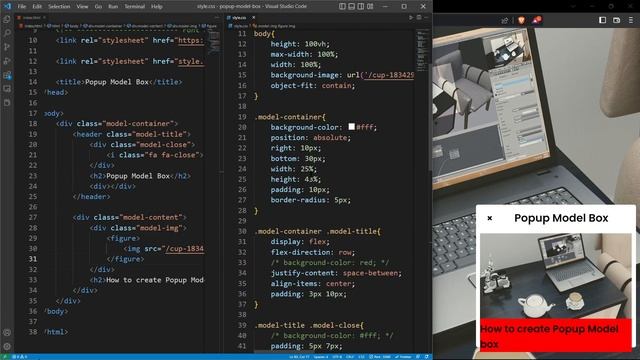Open customize layout icon in title bar
640x360 pixels.
pos(370,7)
